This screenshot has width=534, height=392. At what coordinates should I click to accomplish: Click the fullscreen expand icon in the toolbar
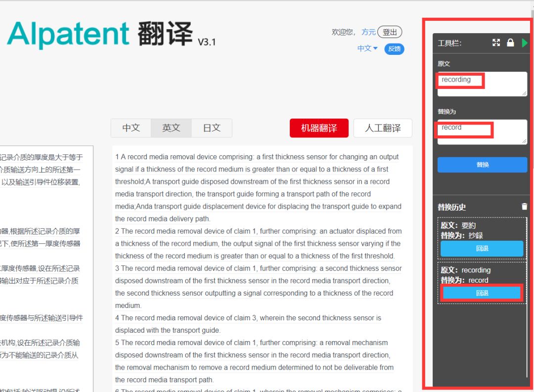coord(496,43)
